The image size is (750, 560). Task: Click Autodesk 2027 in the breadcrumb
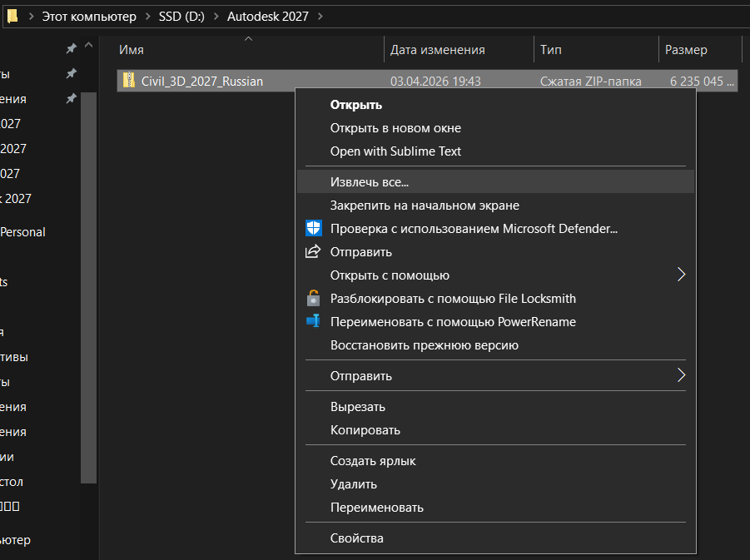tap(268, 17)
